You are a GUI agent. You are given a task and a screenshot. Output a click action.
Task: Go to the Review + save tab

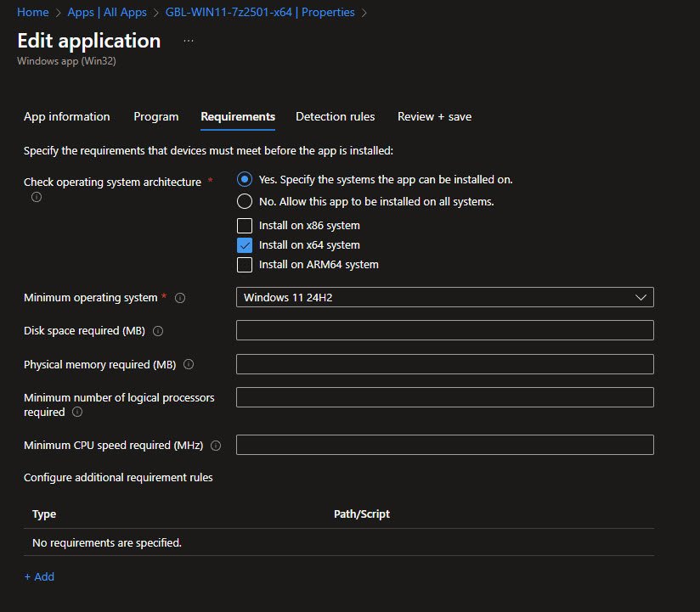(x=434, y=116)
